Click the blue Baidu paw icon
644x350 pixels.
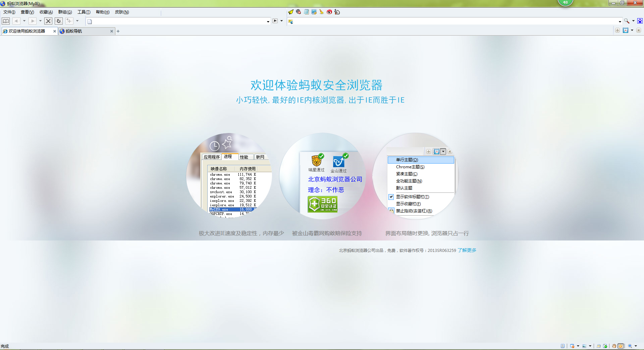(x=640, y=21)
